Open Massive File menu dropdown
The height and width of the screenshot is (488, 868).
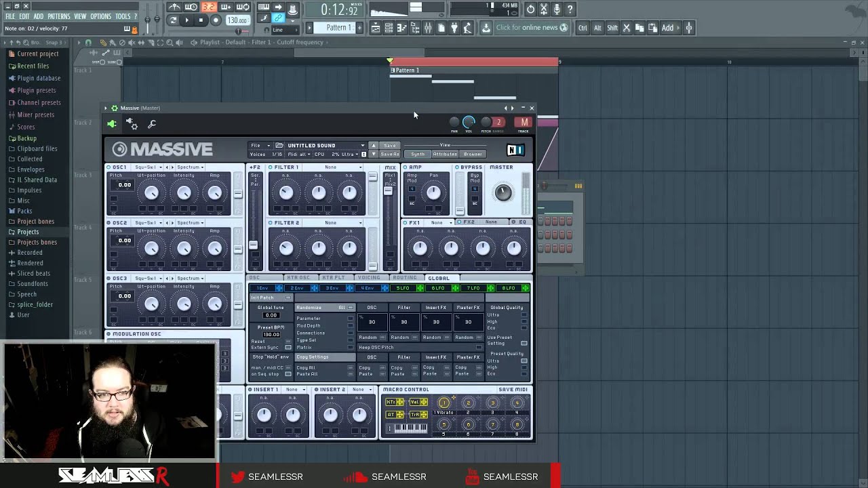(260, 145)
